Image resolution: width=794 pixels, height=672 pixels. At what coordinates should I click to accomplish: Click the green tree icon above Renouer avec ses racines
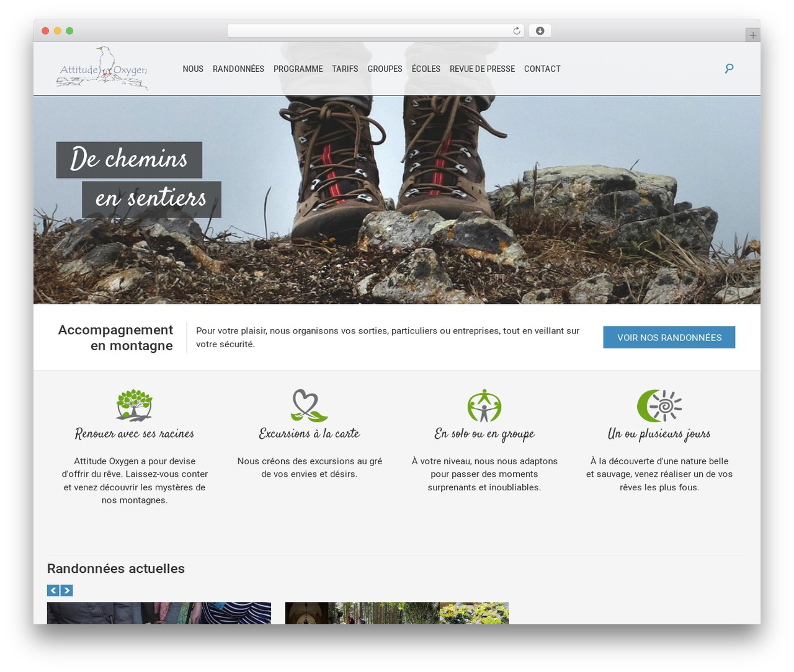pyautogui.click(x=134, y=405)
